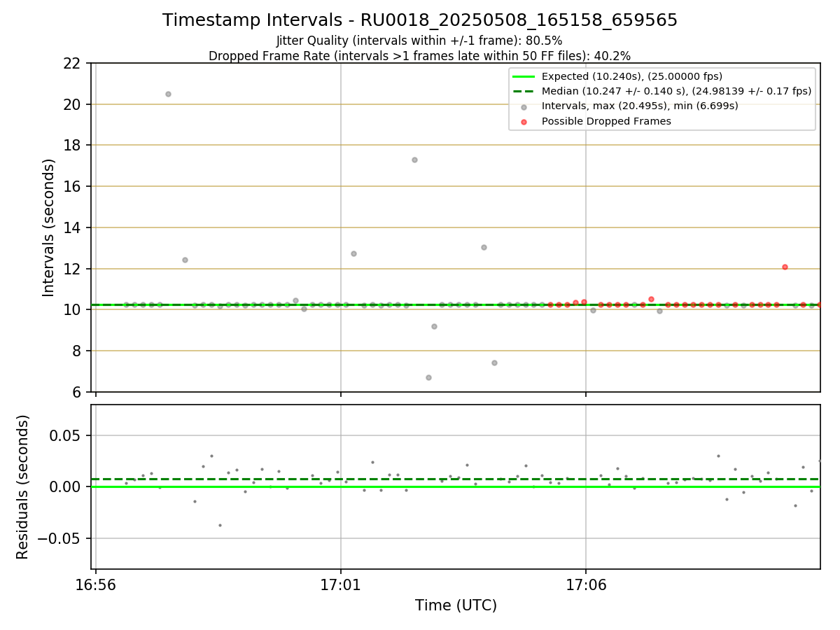Click the gray outlier point near 17.3 seconds
The width and height of the screenshot is (840, 630).
pos(414,160)
